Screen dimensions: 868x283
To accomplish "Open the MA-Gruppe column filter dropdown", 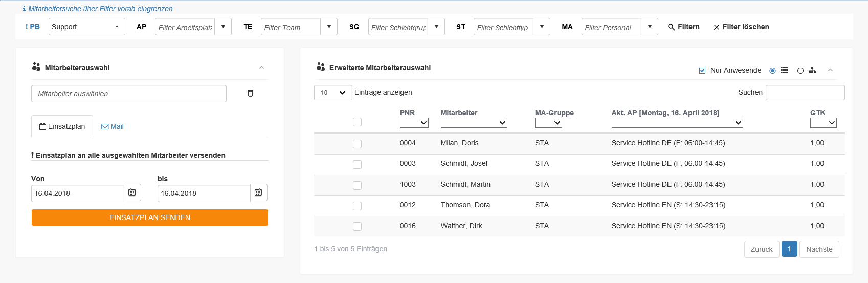I will [x=548, y=123].
